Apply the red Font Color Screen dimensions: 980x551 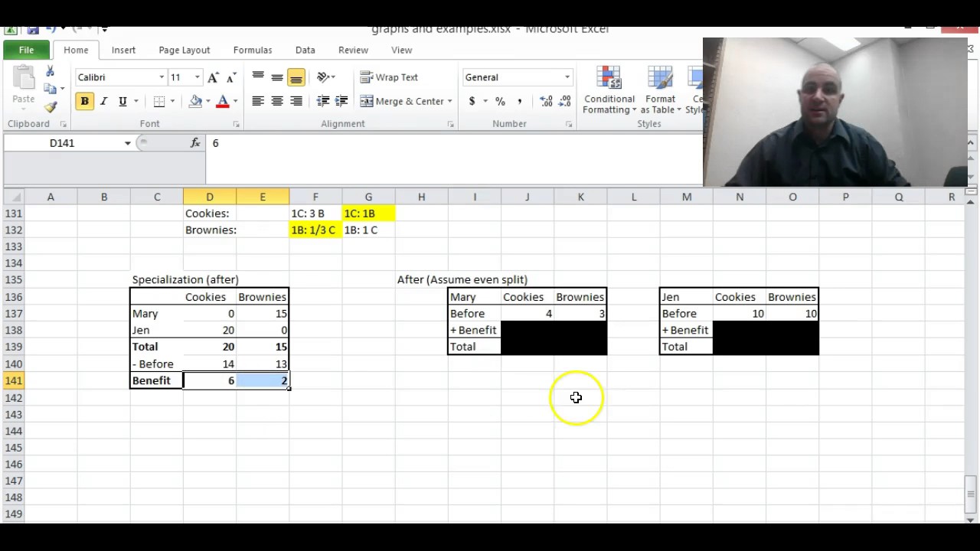(223, 101)
